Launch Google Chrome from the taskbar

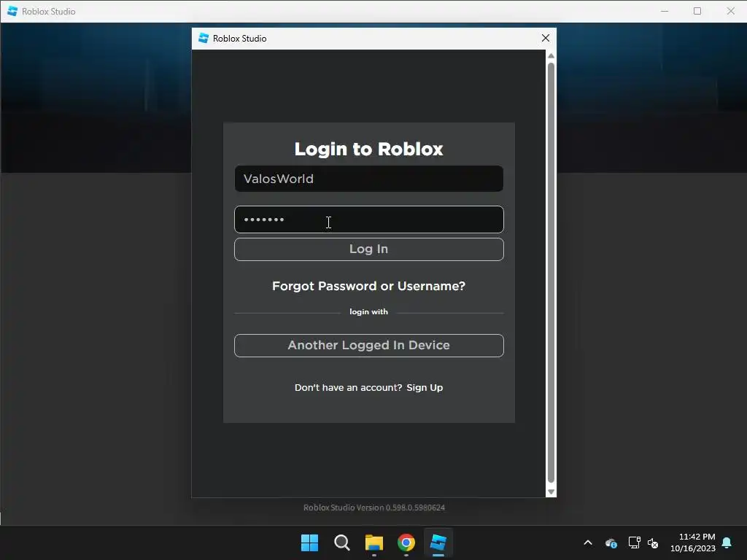click(x=406, y=542)
